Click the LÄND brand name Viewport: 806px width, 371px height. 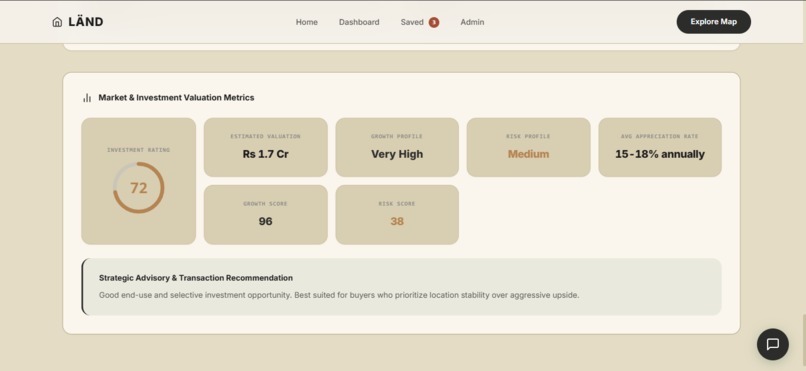coord(86,22)
